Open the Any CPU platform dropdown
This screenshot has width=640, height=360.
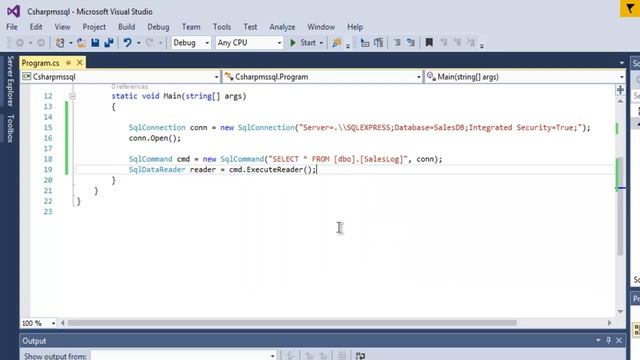click(249, 42)
